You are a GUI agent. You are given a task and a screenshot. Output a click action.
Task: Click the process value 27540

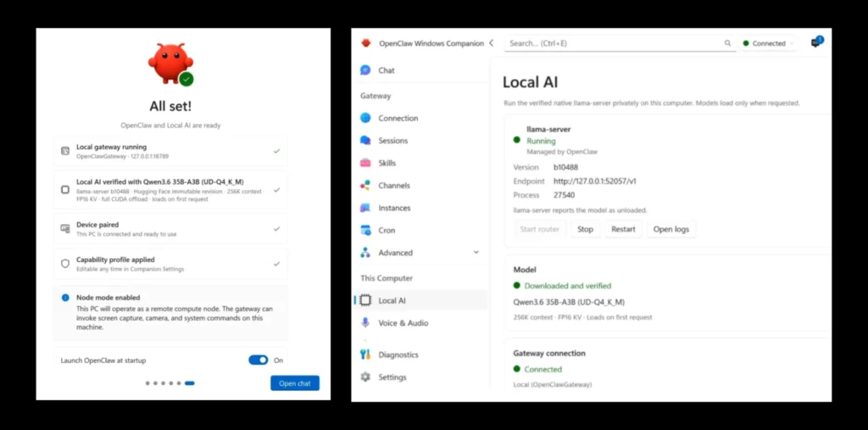564,195
